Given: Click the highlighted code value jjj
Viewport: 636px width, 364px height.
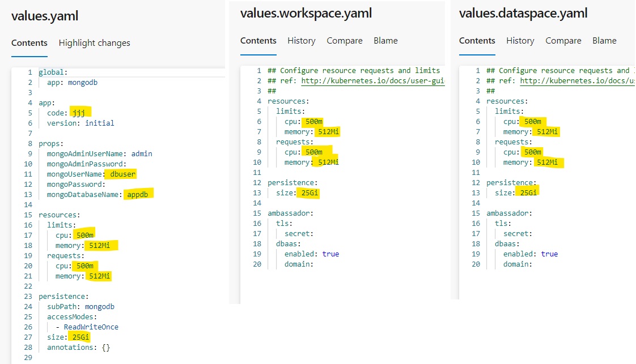Looking at the screenshot, I should click(x=80, y=113).
